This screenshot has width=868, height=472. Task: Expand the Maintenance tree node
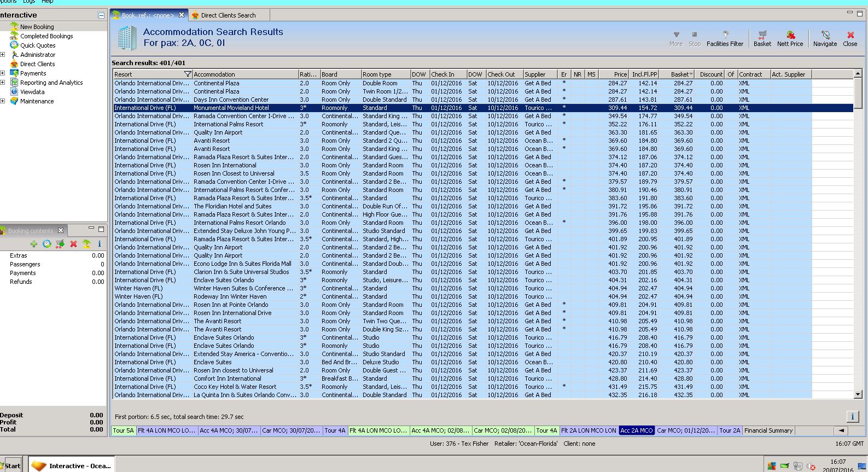[3, 101]
